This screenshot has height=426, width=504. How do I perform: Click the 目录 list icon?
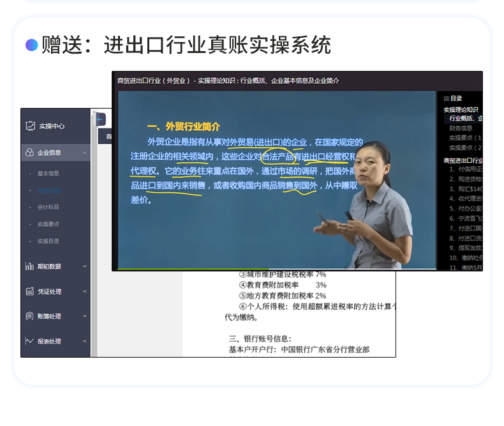coord(446,98)
